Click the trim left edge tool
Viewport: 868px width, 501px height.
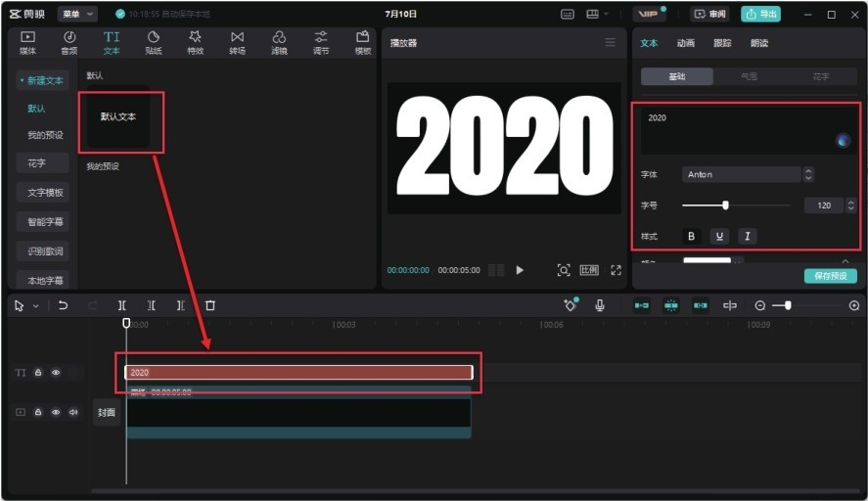tap(151, 305)
